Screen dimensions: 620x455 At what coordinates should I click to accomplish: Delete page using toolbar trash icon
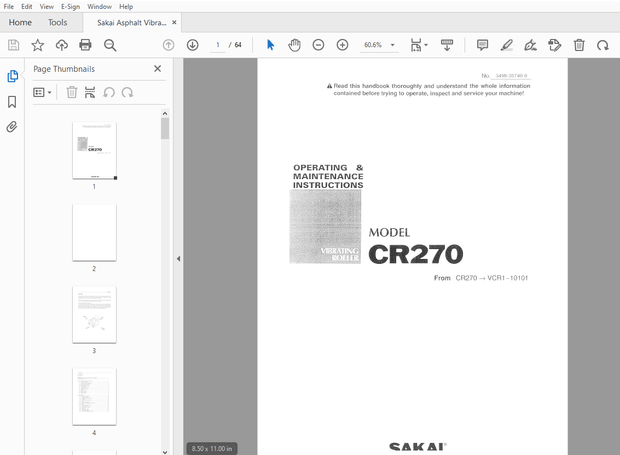point(579,45)
